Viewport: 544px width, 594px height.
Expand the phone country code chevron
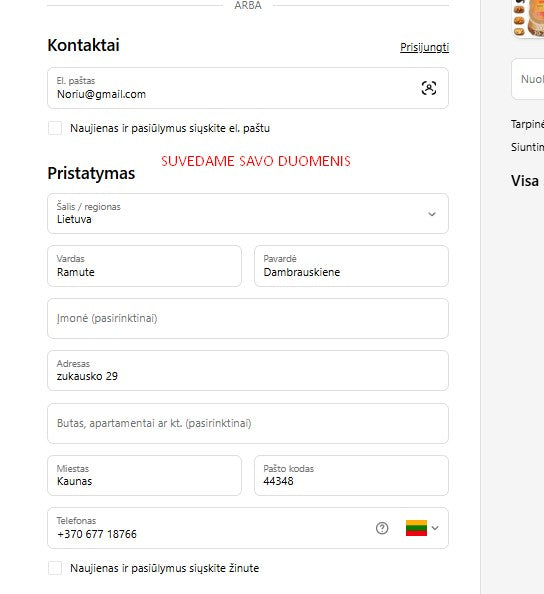click(435, 528)
